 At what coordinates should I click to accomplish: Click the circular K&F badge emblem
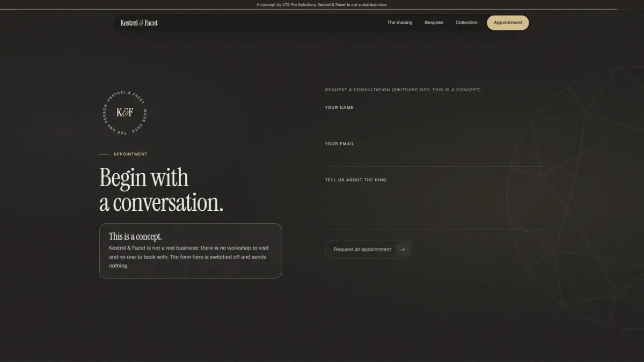click(125, 113)
